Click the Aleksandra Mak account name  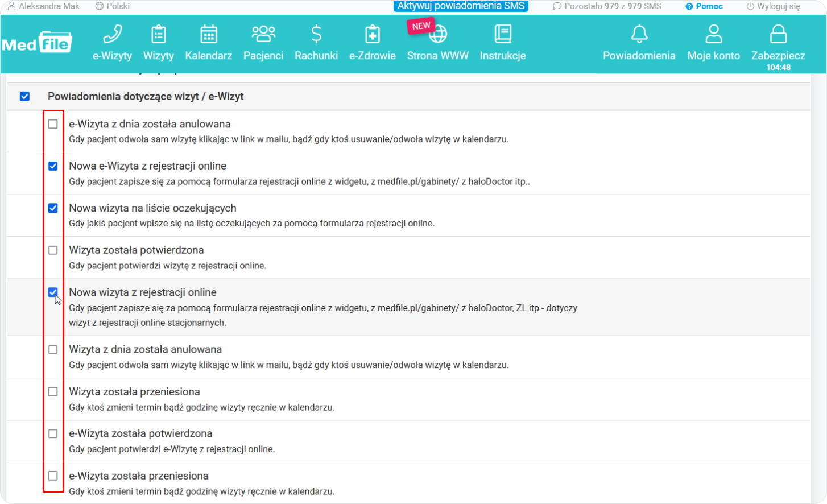tap(49, 6)
